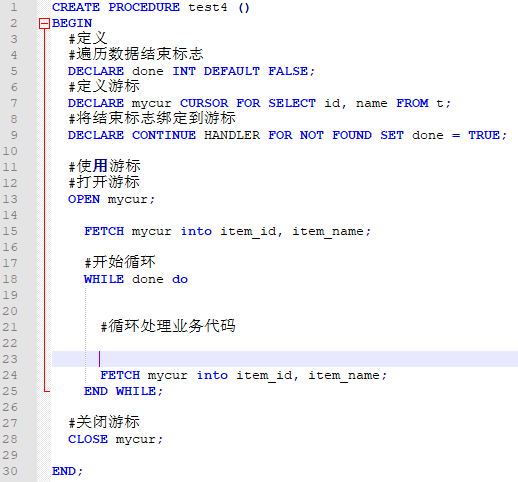Image resolution: width=518 pixels, height=482 pixels.
Task: Click the comment #定义 on line 3
Action: click(x=88, y=38)
